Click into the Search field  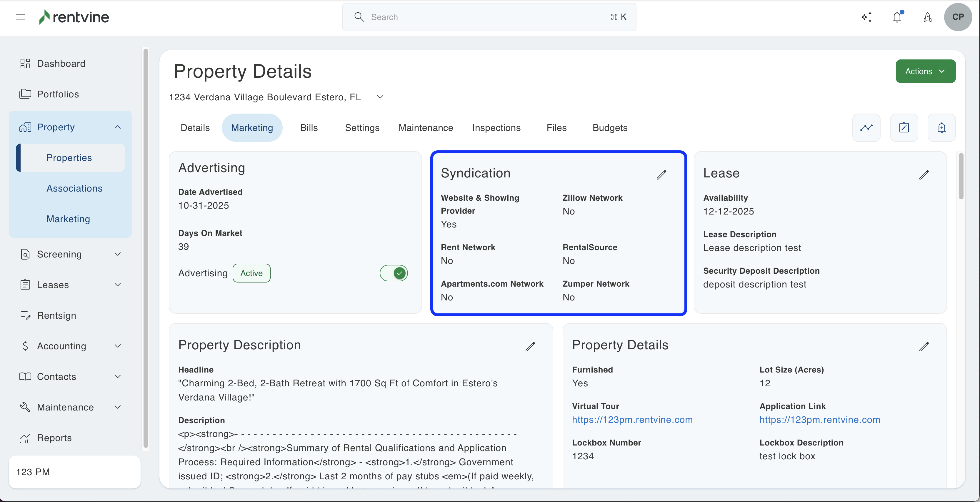[489, 17]
